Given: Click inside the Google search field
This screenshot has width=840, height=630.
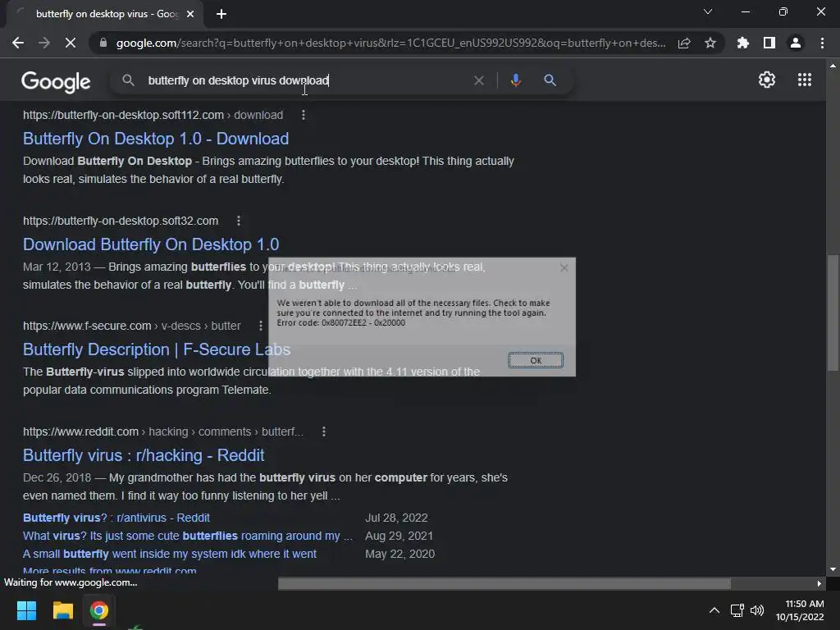Looking at the screenshot, I should coord(305,80).
